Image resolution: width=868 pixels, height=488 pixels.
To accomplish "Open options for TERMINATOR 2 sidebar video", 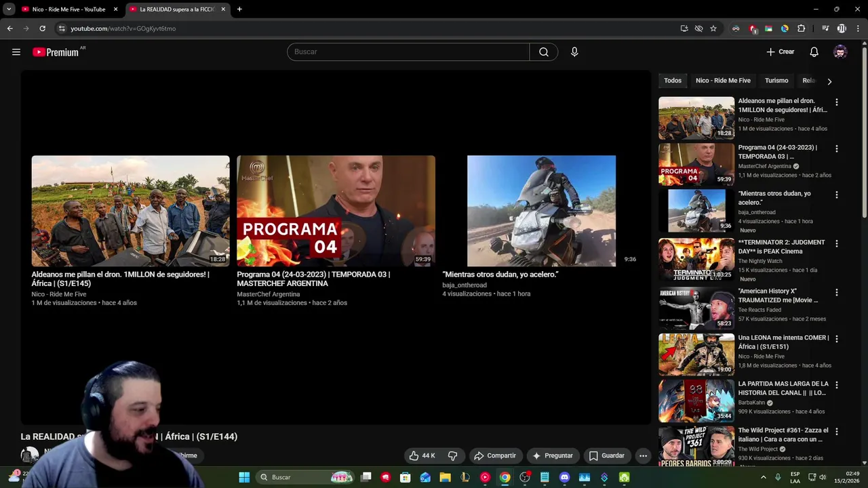I will (836, 243).
